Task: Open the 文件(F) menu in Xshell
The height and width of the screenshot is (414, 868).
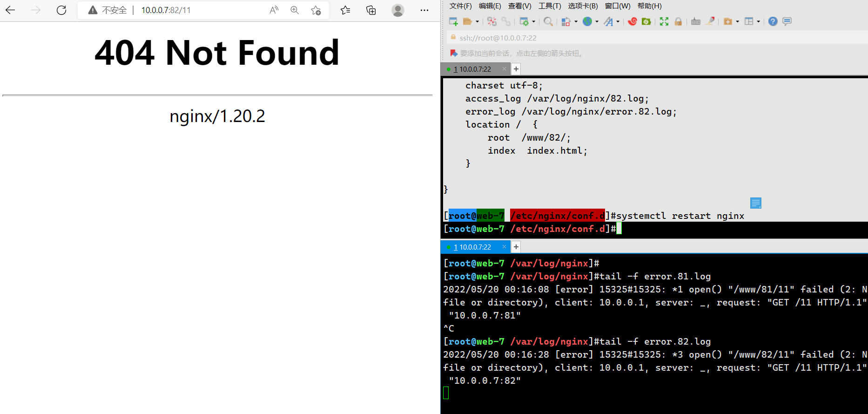Action: pyautogui.click(x=461, y=6)
